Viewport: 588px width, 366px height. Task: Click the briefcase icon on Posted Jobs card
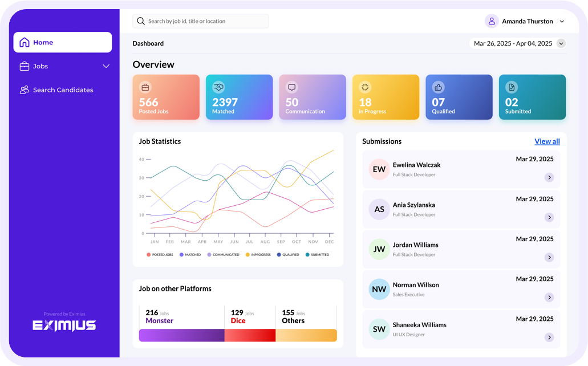coord(145,87)
